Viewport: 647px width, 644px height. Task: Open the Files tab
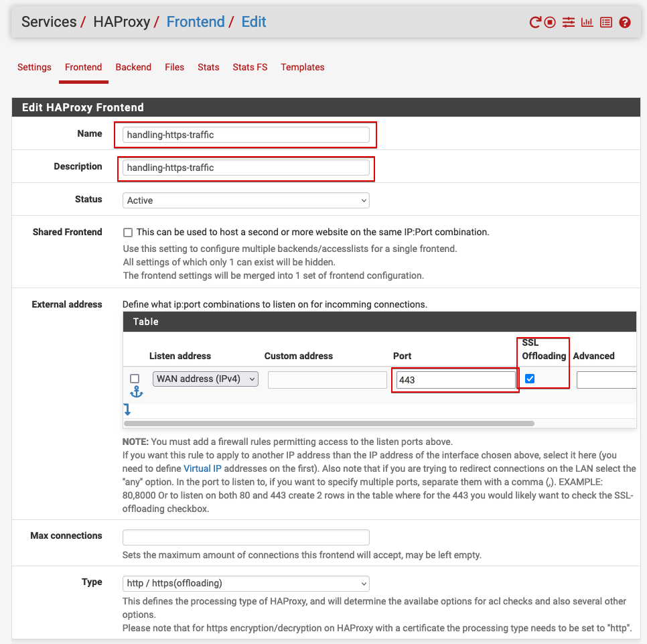pos(175,67)
